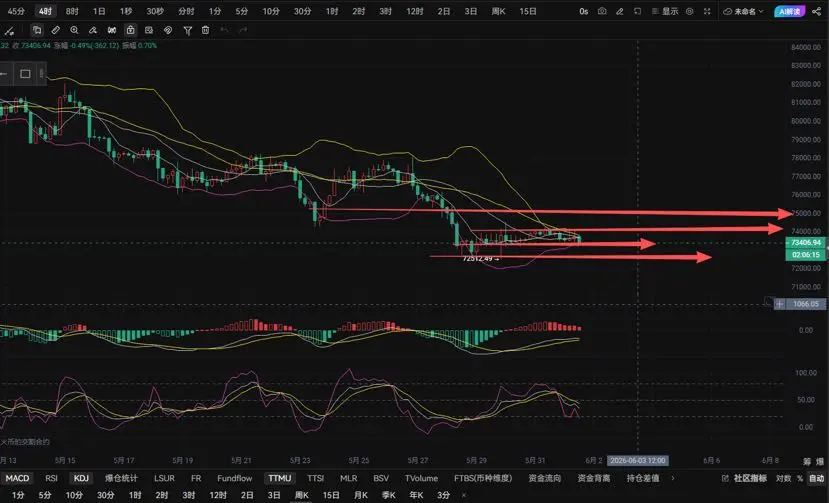
Task: Switch to the 30秒 timeframe
Action: tap(155, 11)
